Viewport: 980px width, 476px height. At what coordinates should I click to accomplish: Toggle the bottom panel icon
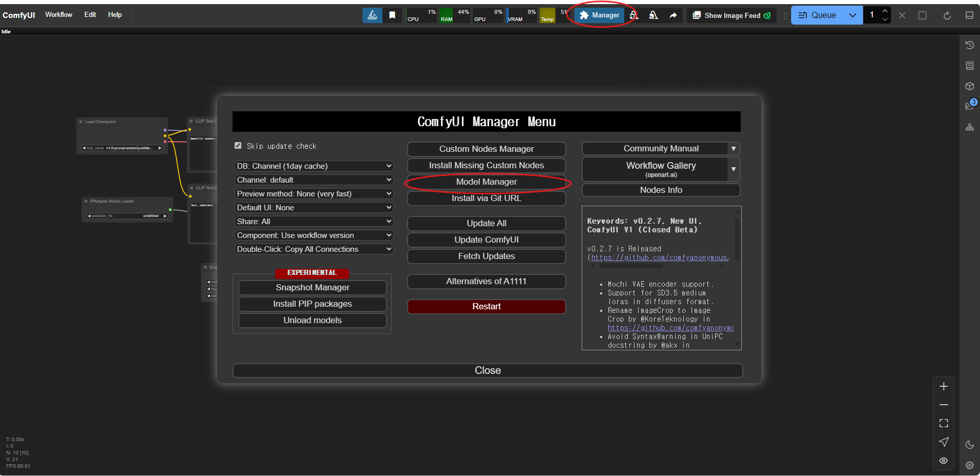click(x=969, y=15)
